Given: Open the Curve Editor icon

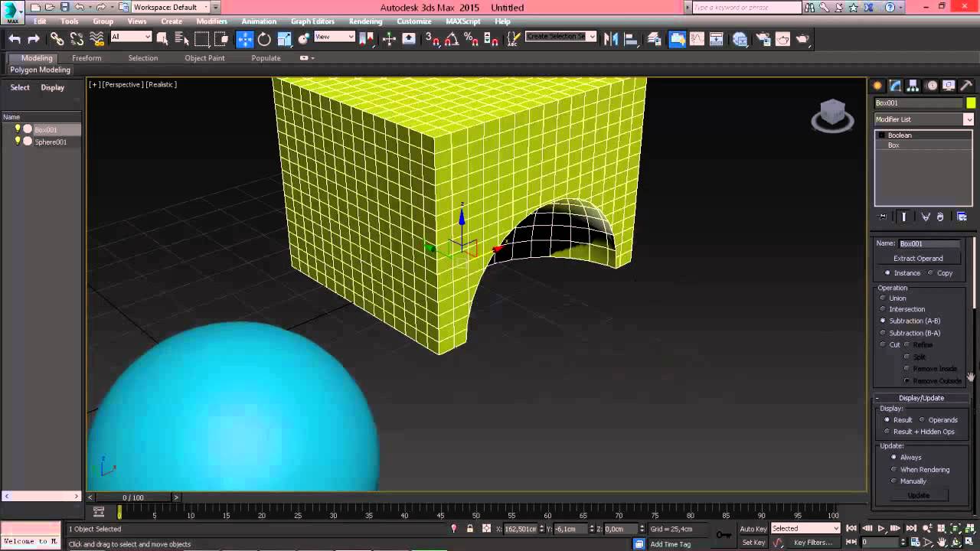Looking at the screenshot, I should [x=697, y=39].
